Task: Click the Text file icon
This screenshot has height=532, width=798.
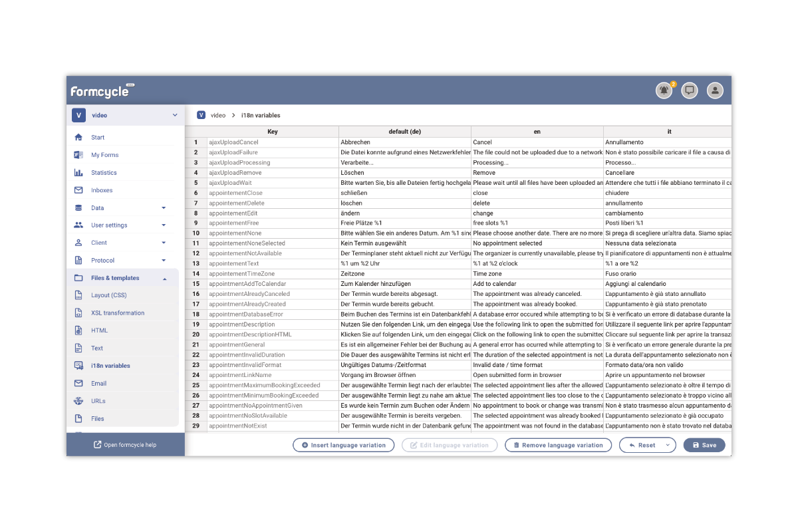Action: point(78,348)
